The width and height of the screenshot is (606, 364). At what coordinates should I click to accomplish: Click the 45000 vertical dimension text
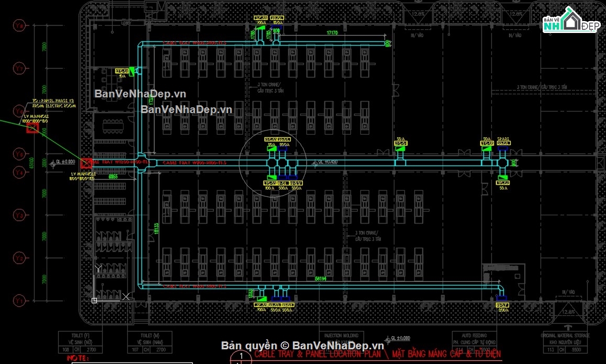[x=31, y=163]
